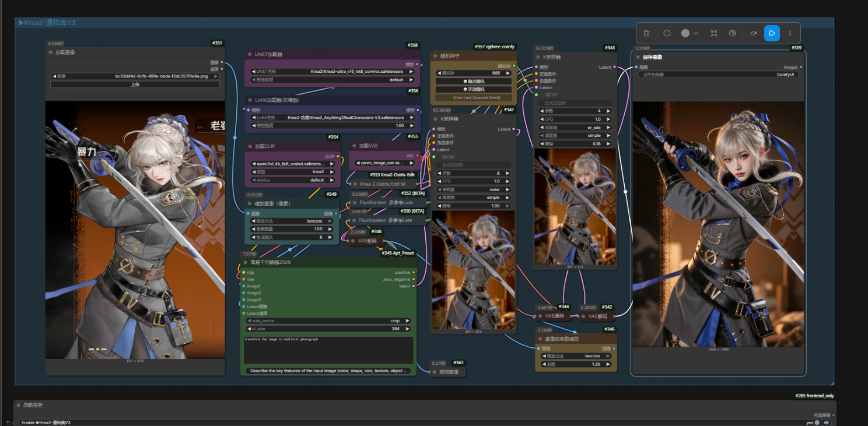Click the 文件名前缀 ComfyUI input field
This screenshot has width=868, height=426.
coord(717,75)
